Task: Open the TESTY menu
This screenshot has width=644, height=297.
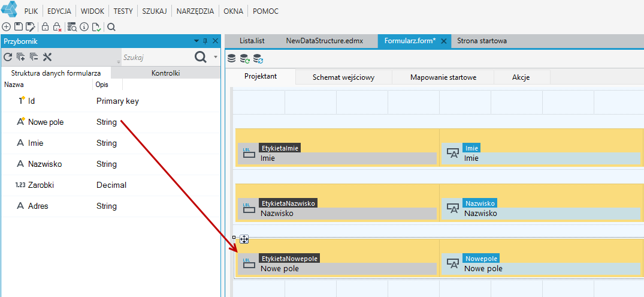Action: coord(123,11)
